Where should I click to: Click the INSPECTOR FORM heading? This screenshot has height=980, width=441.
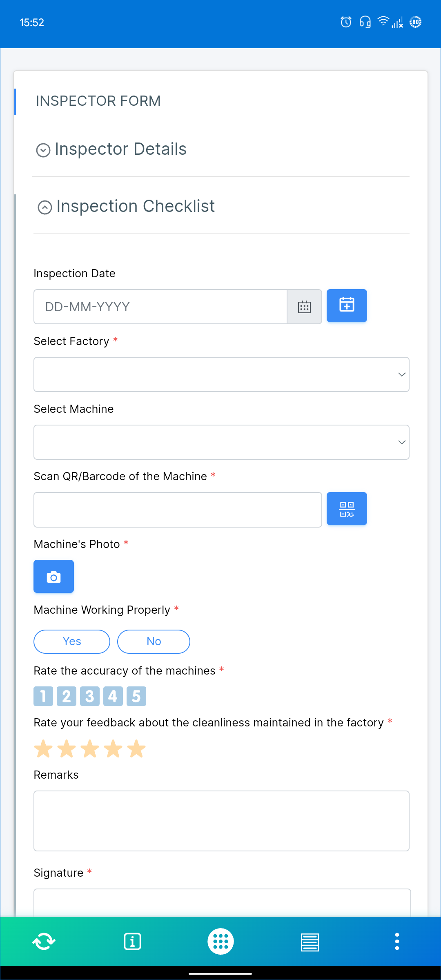[x=98, y=100]
